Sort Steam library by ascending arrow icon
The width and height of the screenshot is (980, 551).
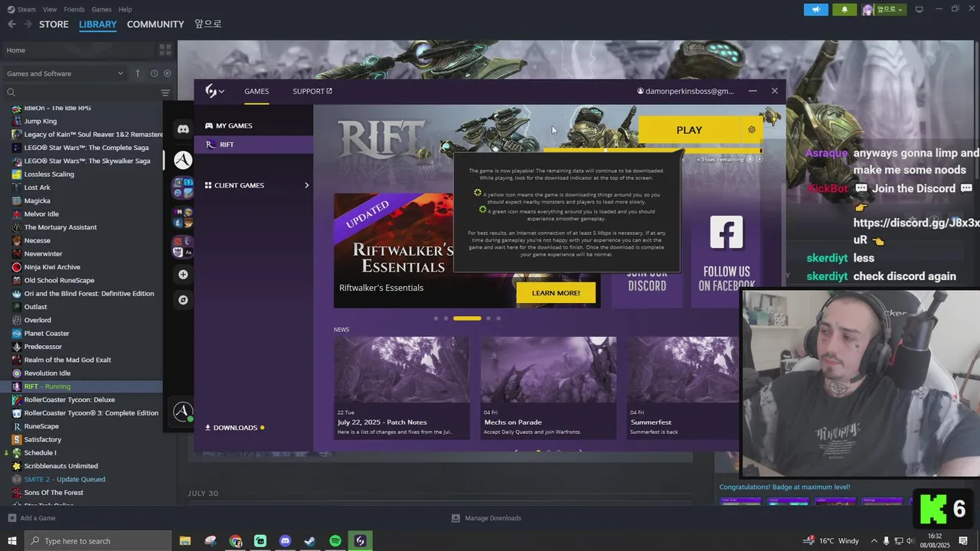(x=138, y=73)
